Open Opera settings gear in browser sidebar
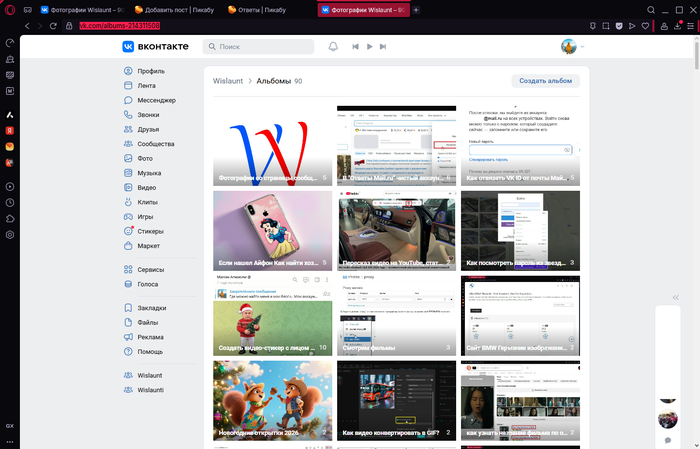700x449 pixels. (x=9, y=235)
